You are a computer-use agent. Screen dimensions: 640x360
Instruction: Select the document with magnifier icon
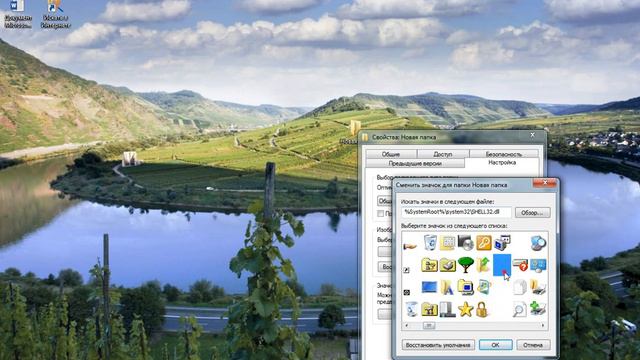(x=520, y=310)
